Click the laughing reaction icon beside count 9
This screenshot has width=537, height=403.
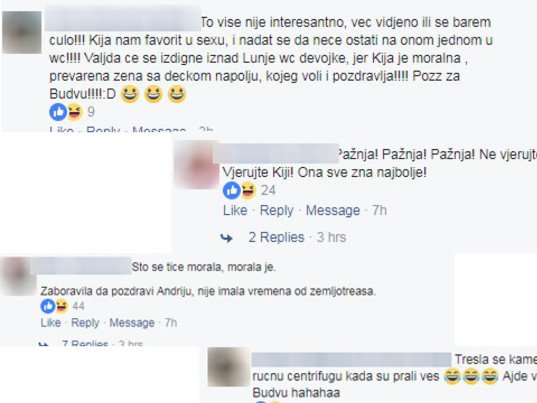[x=75, y=112]
